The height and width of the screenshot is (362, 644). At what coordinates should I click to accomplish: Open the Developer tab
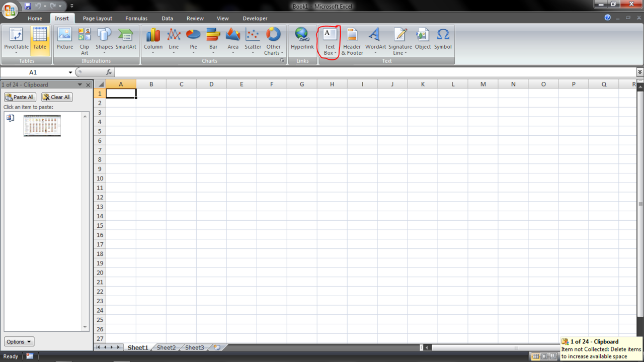coord(255,19)
